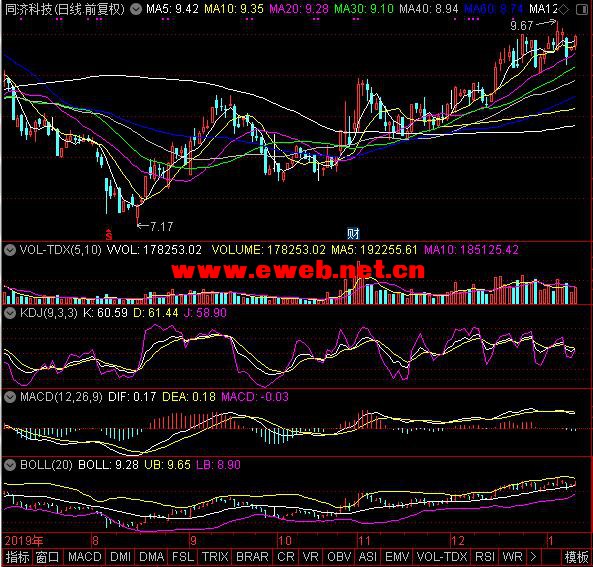Click the MA5: 9.42 value
The height and width of the screenshot is (567, 593).
click(x=172, y=9)
